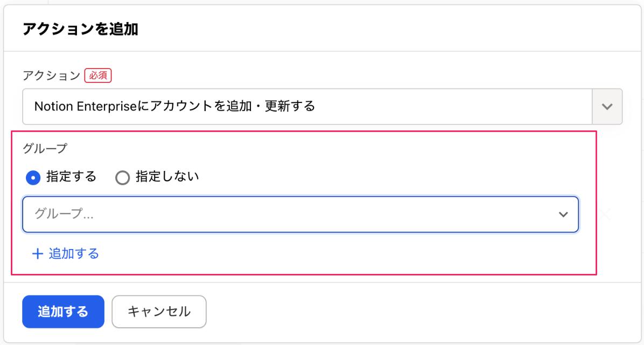Select the 指定する radio button
The width and height of the screenshot is (644, 345).
pos(33,177)
